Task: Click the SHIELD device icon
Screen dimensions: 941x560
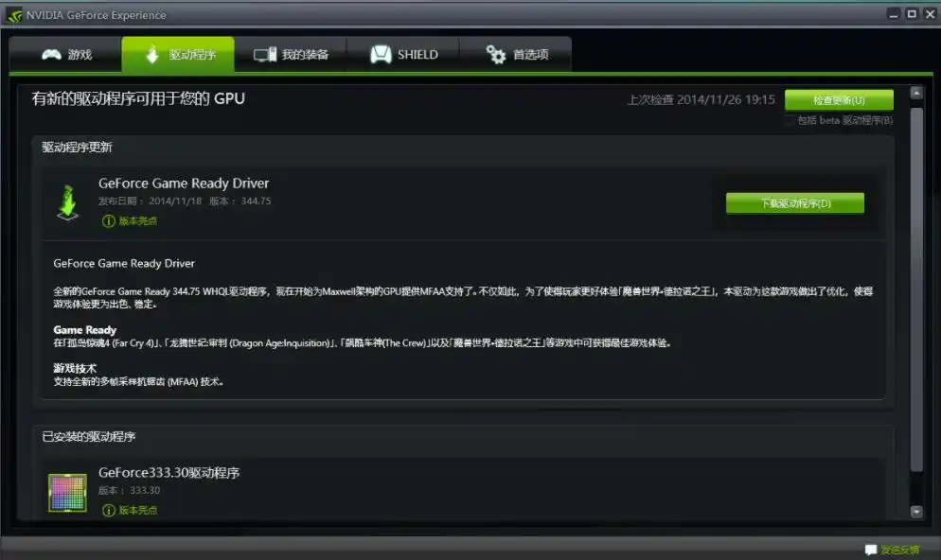Action: 382,55
